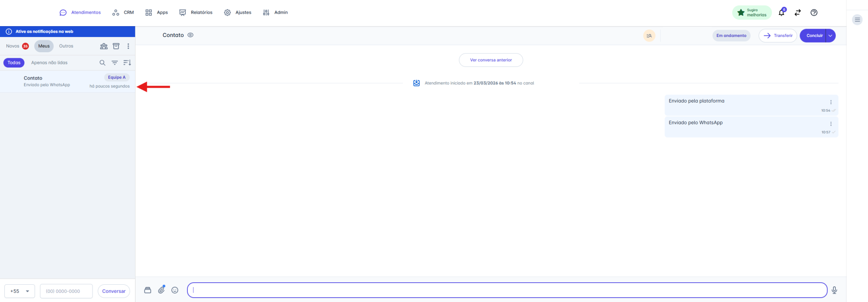This screenshot has height=302, width=868.
Task: Attach a file with paperclip icon
Action: coord(161,290)
